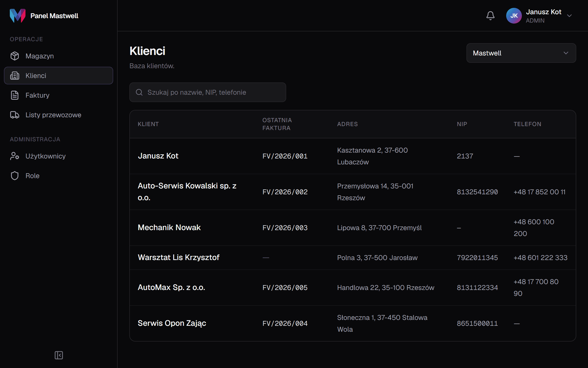Screen dimensions: 588x368
Task: Click invoice FV/2026/005
Action: [x=285, y=288]
